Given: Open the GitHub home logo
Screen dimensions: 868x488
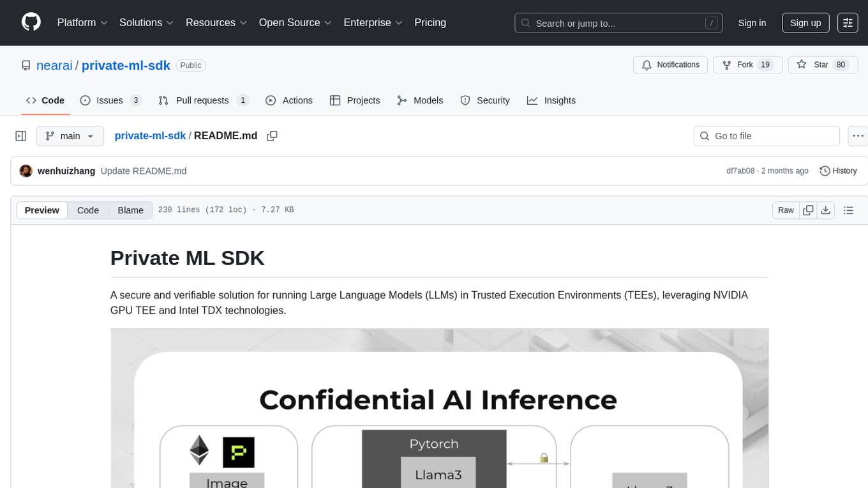Looking at the screenshot, I should [31, 22].
